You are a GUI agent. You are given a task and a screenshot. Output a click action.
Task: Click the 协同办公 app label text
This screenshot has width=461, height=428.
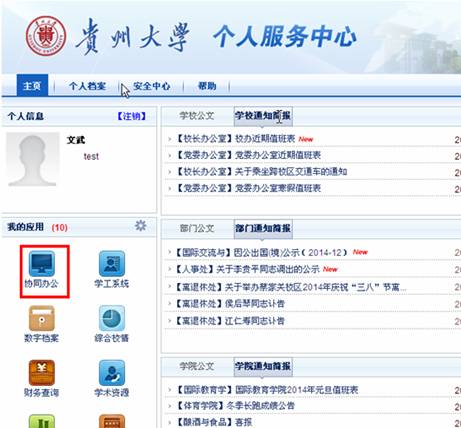41,284
